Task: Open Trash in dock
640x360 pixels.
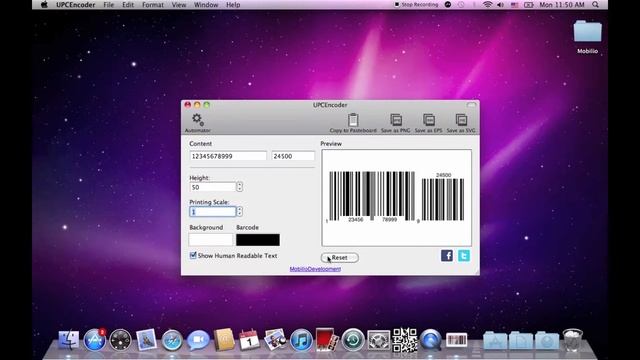Action: (573, 340)
